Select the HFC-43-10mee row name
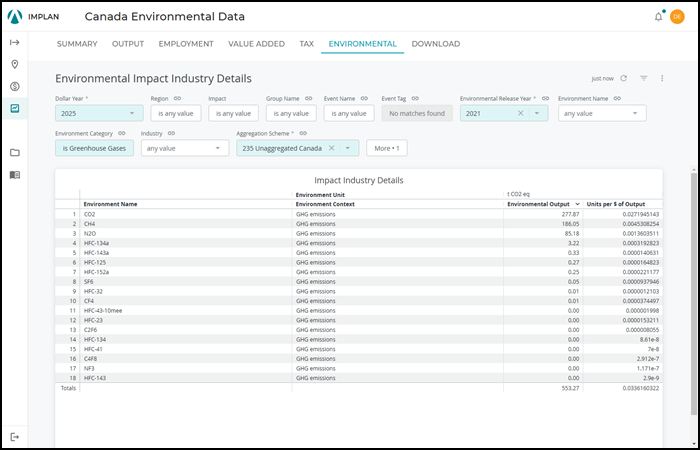This screenshot has width=700, height=450. (103, 311)
